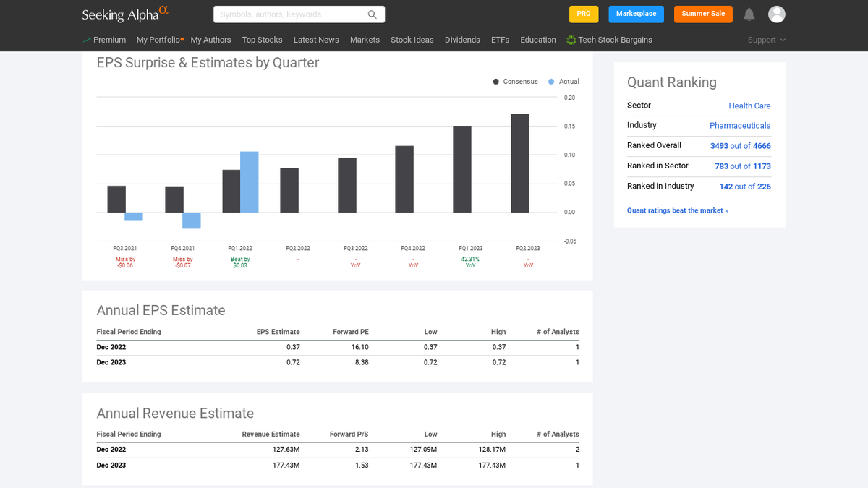Click the Annual EPS Estimate heading
The width and height of the screenshot is (868, 488).
tap(161, 310)
